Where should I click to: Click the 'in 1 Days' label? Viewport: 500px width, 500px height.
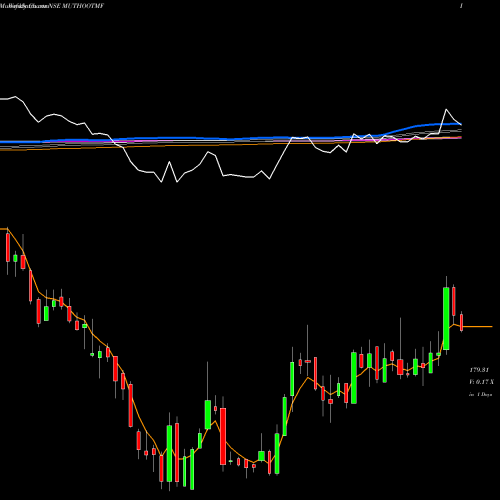pyautogui.click(x=481, y=394)
